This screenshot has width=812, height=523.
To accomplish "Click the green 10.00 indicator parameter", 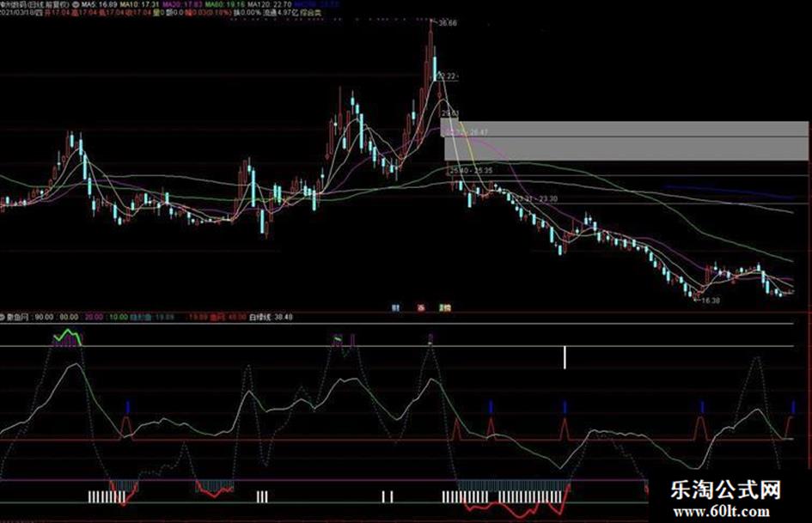I will (x=118, y=317).
